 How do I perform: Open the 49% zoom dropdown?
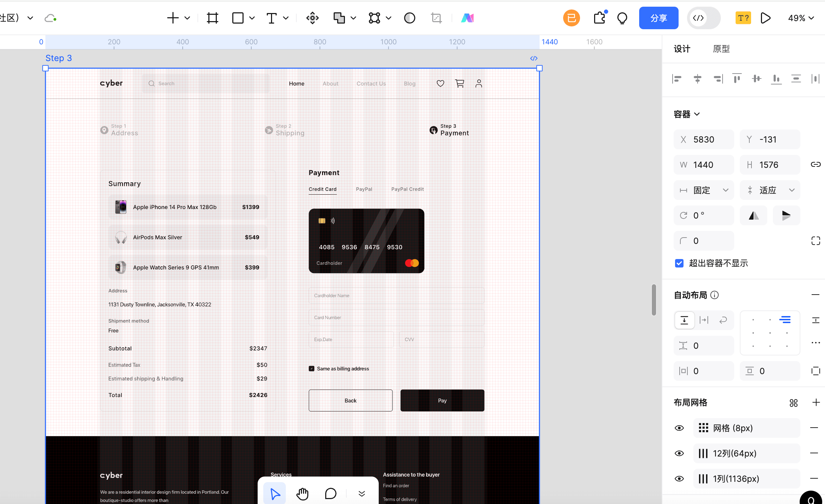point(801,18)
